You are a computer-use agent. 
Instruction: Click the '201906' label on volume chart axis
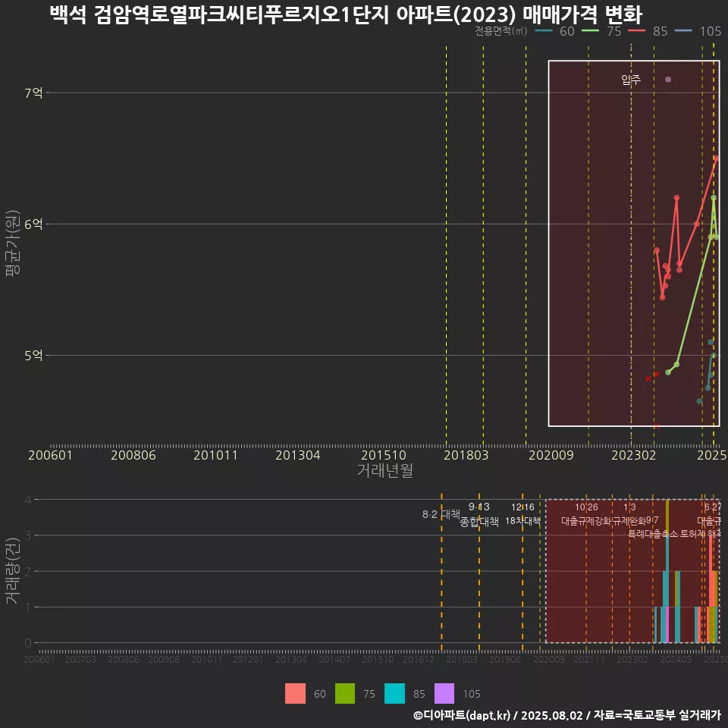click(x=505, y=659)
